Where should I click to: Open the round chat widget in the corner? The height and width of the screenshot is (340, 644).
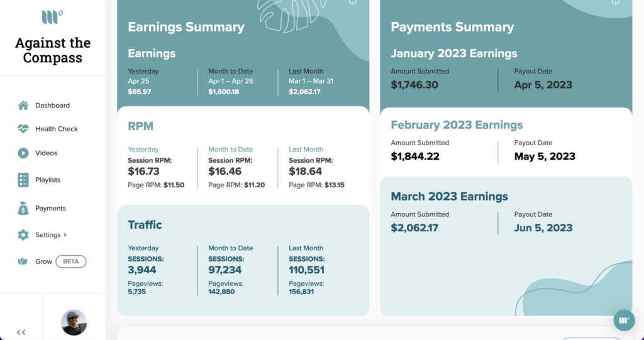click(x=624, y=320)
